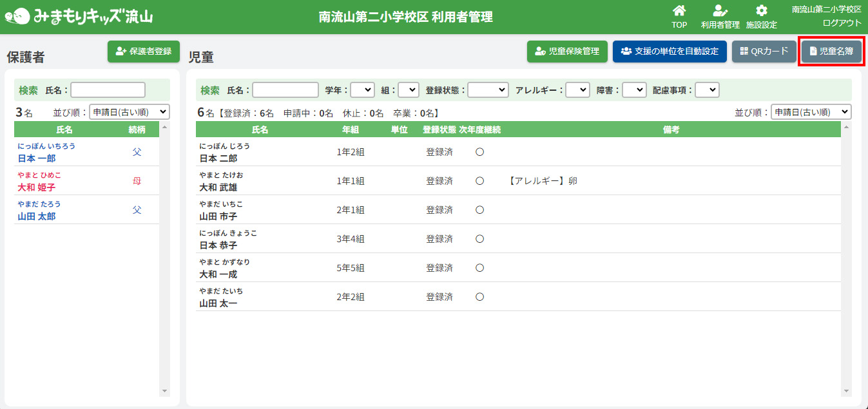Expand the 登録状態 filter dropdown

[x=488, y=90]
